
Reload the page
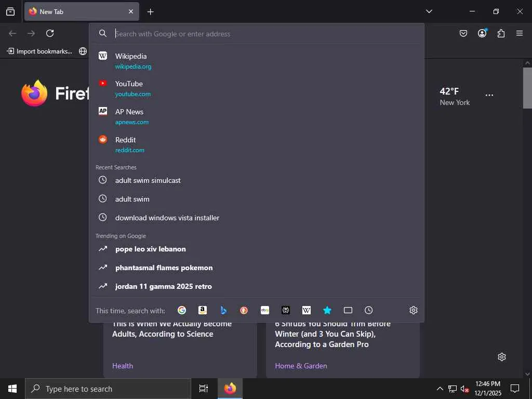click(50, 33)
